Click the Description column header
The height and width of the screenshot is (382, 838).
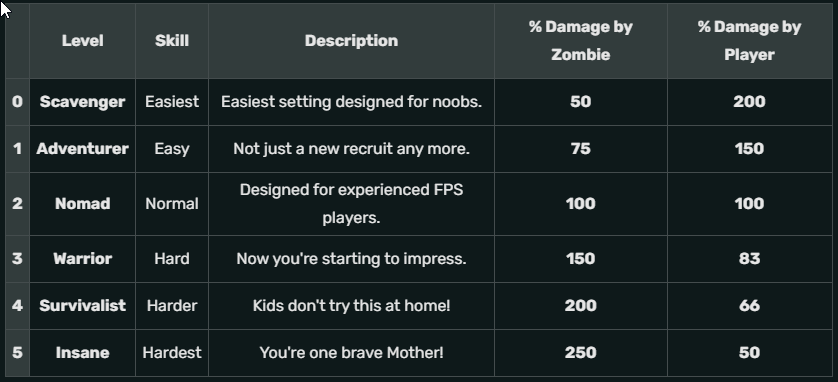351,41
